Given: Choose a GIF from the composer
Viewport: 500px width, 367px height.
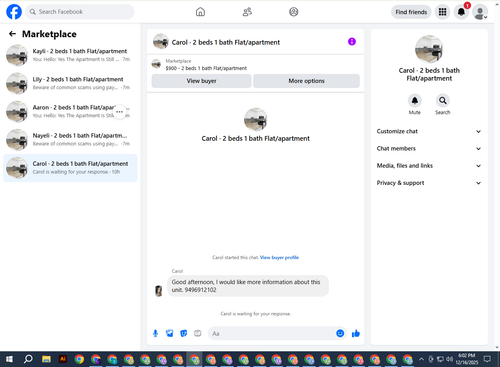Looking at the screenshot, I should click(198, 333).
